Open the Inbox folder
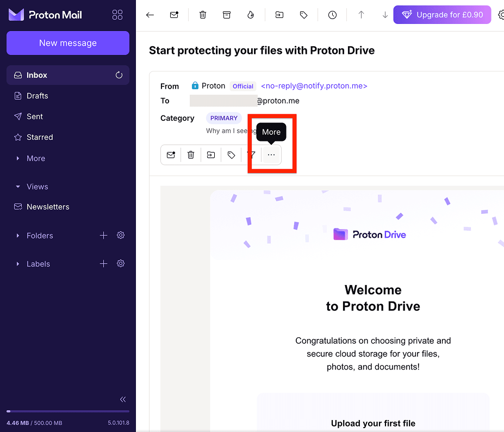The height and width of the screenshot is (432, 504). (x=68, y=75)
